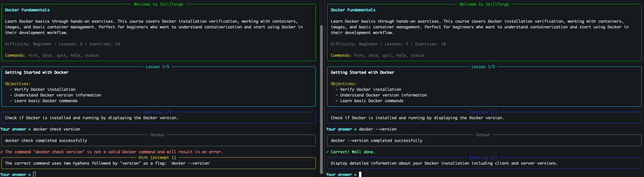Screen dimensions: 644x177
Task: Click "Exercise 1/3" label in left pane
Action: click(x=157, y=112)
